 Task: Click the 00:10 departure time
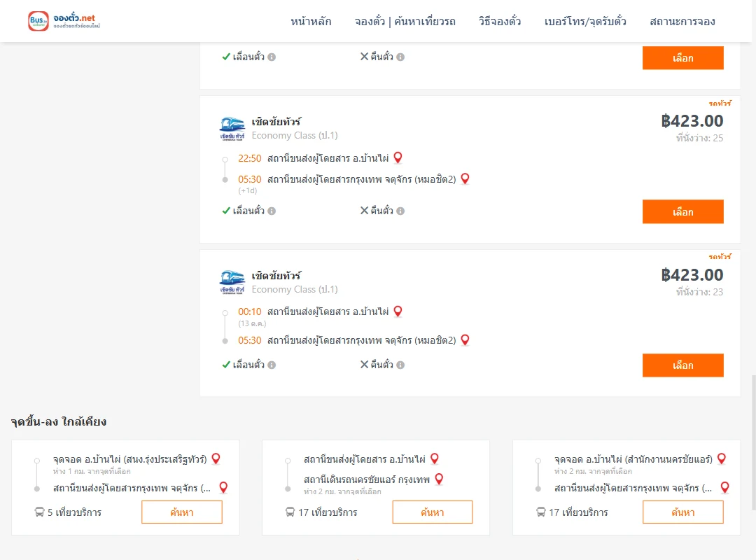tap(250, 312)
